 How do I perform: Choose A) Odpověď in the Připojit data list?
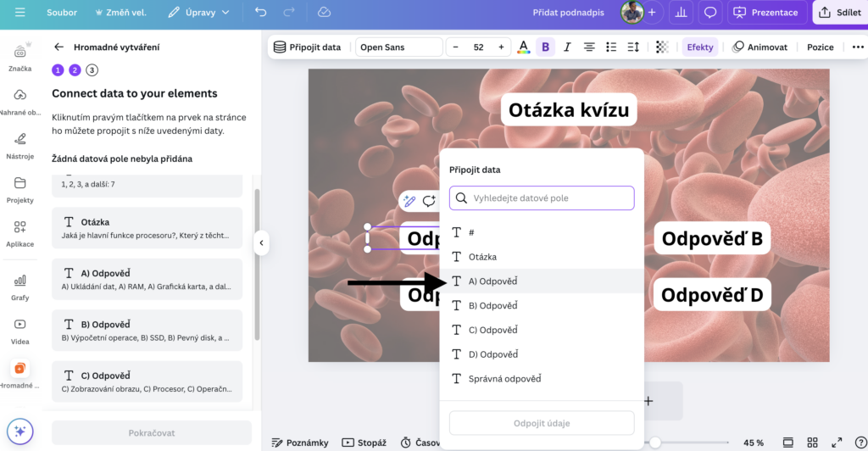(x=542, y=281)
